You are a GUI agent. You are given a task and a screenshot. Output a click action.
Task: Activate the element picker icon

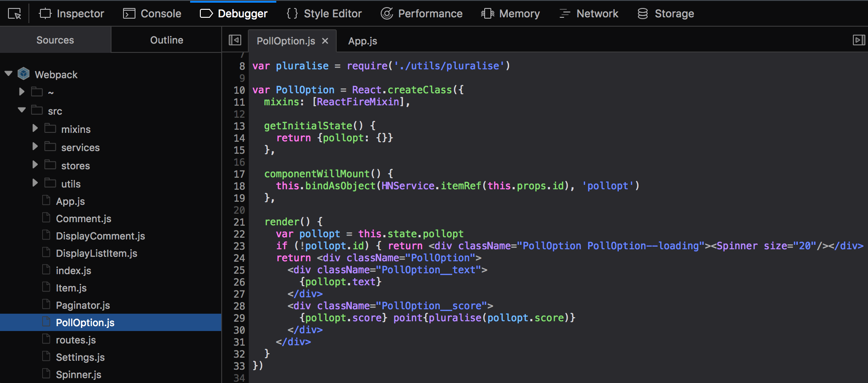pyautogui.click(x=14, y=14)
